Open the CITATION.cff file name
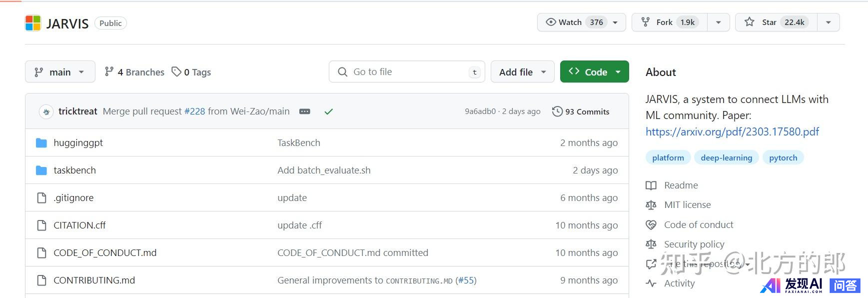 (80, 225)
